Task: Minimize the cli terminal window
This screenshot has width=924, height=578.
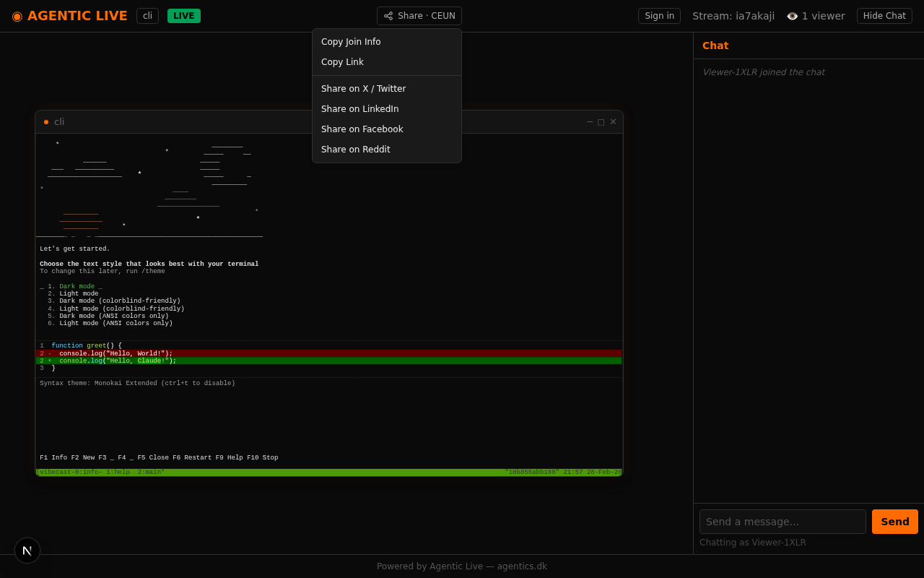Action: [x=590, y=122]
